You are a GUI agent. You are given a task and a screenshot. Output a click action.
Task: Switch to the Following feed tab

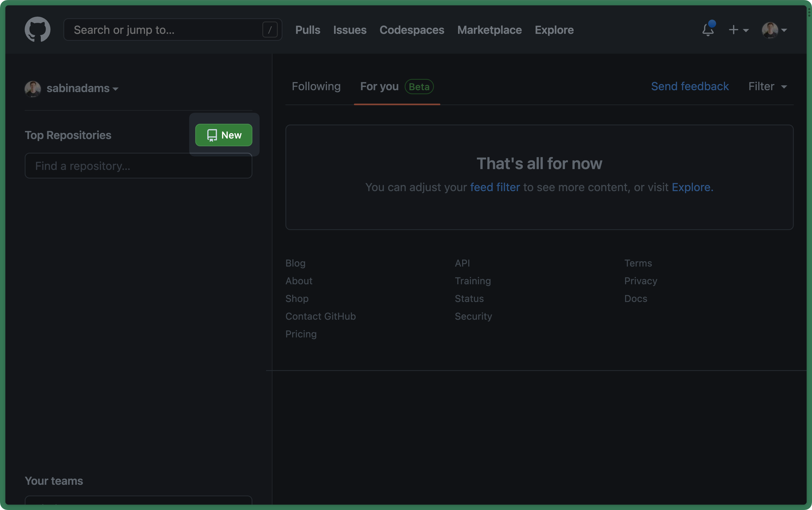316,86
